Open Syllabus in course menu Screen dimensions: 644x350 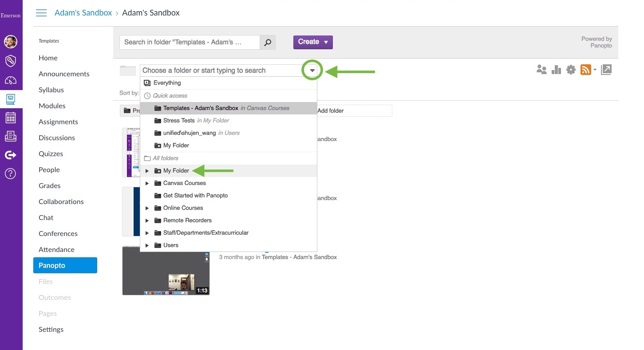click(x=51, y=90)
